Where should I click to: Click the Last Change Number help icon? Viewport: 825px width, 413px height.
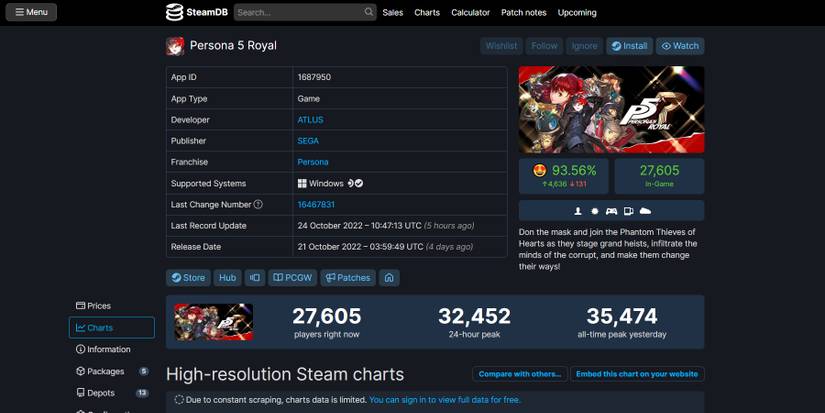258,204
